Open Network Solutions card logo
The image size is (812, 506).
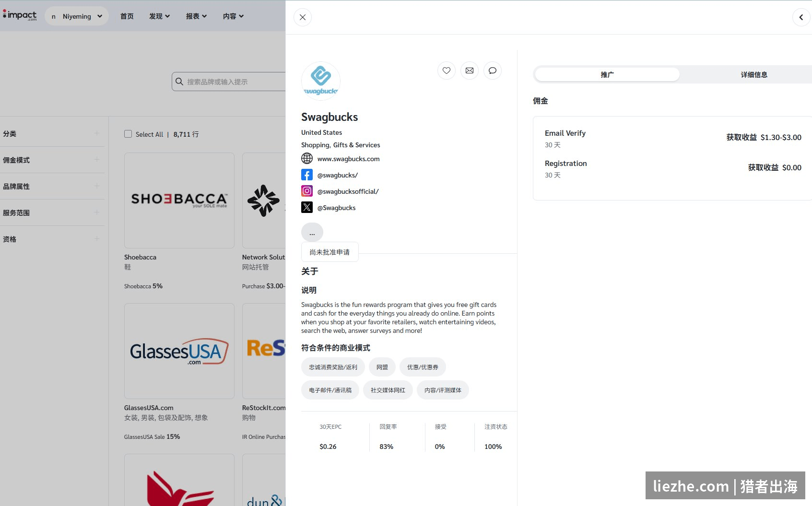tap(264, 200)
